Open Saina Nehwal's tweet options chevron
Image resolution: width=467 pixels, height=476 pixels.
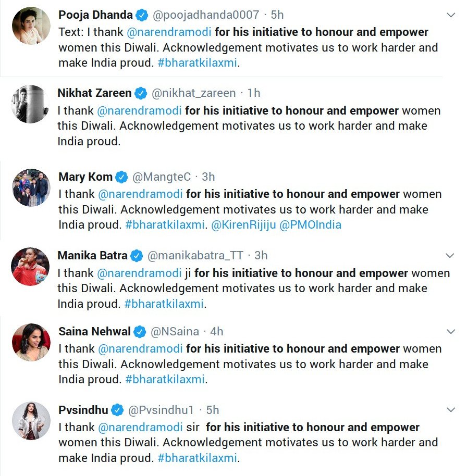pyautogui.click(x=451, y=332)
